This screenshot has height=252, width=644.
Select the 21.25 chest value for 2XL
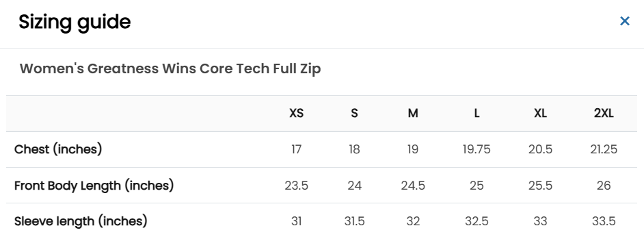(x=604, y=149)
